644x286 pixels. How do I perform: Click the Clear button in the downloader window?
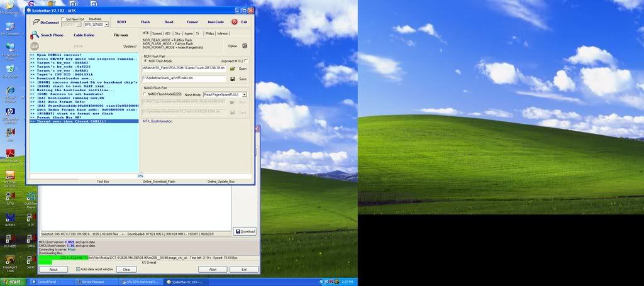tap(126, 270)
